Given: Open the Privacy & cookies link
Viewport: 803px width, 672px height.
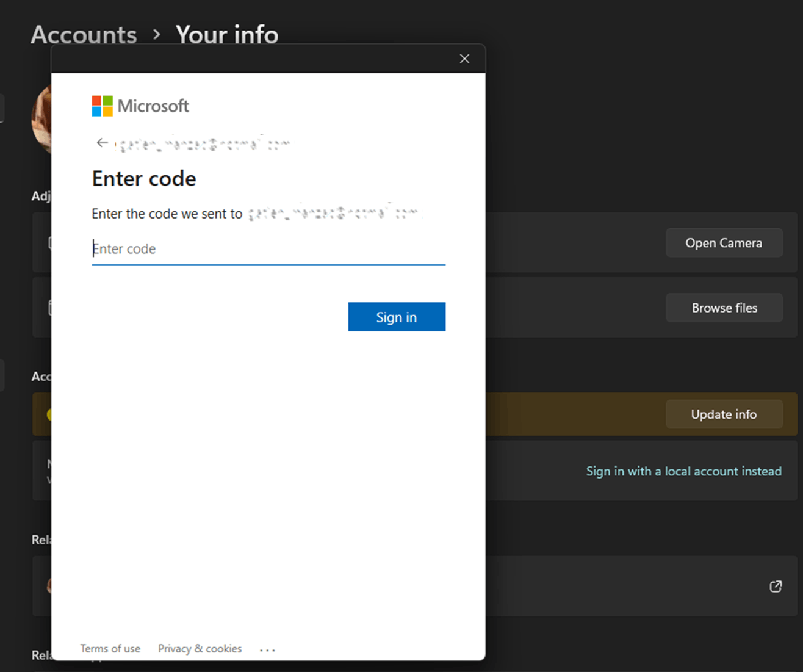Looking at the screenshot, I should click(200, 649).
